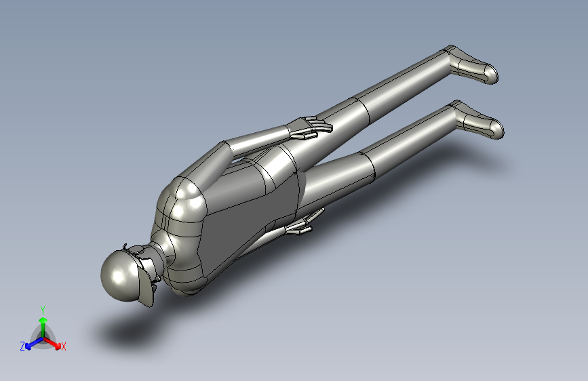Select the hand beneath the torso
This screenshot has width=588, height=381.
pyautogui.click(x=304, y=223)
